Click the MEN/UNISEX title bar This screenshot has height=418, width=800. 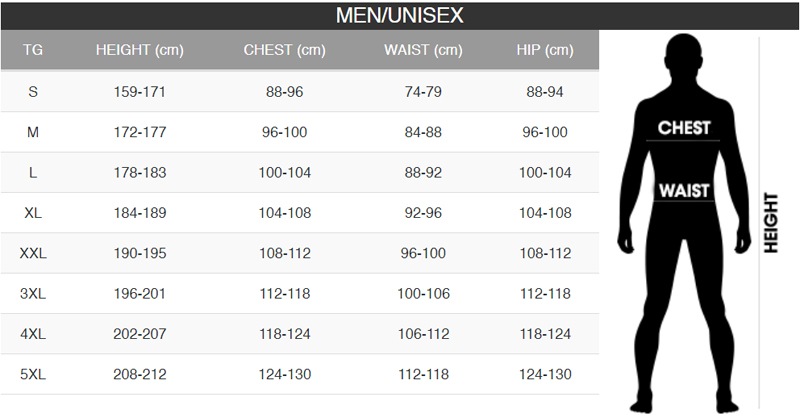click(399, 16)
